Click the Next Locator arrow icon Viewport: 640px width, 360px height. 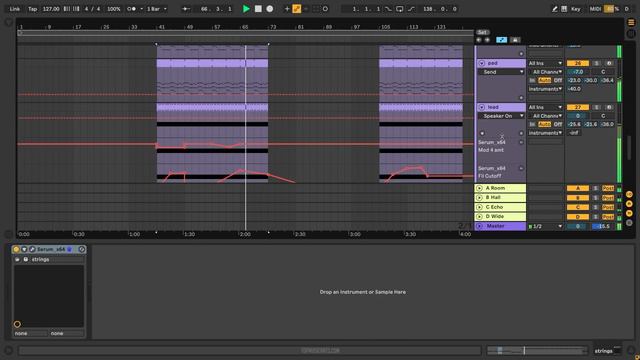(487, 40)
